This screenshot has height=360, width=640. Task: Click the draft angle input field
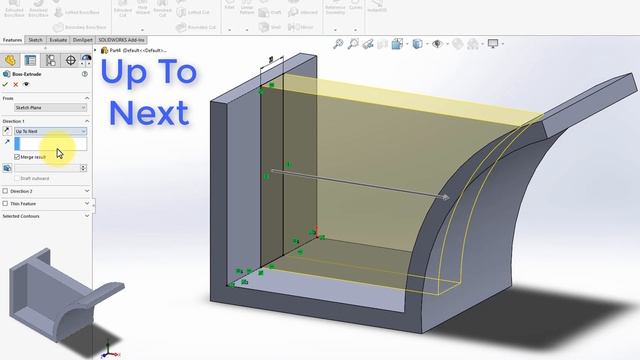(x=47, y=168)
